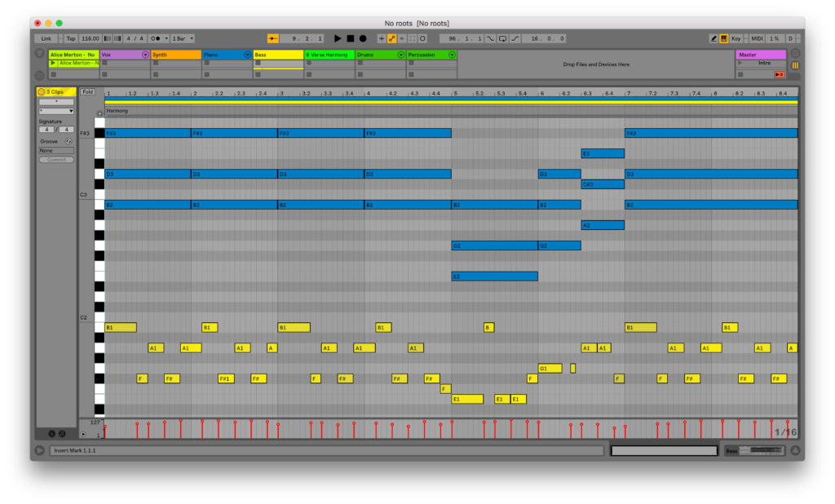Screen dimensions: 835x504
Task: Click the Intro locator on the Master track
Action: coord(761,63)
